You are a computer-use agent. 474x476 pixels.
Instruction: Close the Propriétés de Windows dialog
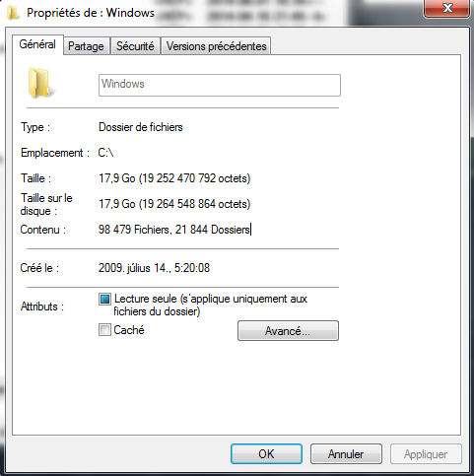point(446,8)
